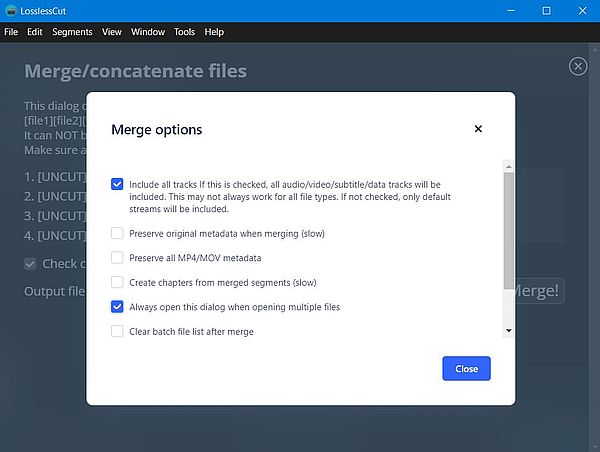Minimize the LosslessCut window
The image size is (600, 452).
tap(510, 11)
